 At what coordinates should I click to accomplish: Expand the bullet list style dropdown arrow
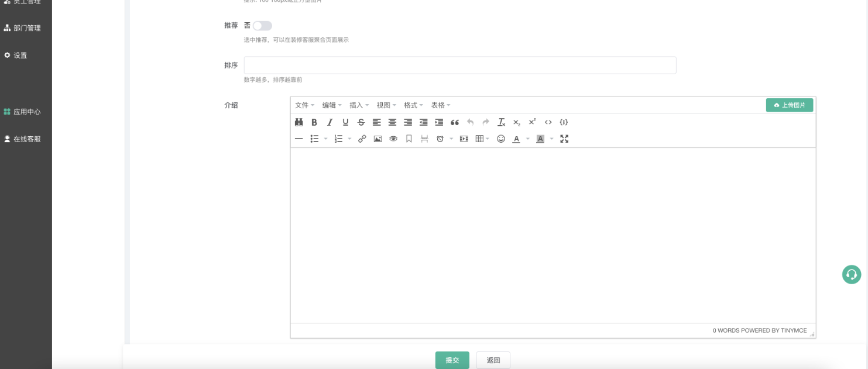(326, 139)
